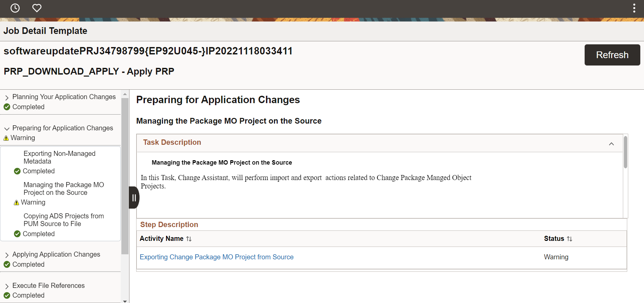The width and height of the screenshot is (644, 303).
Task: Click the favorites heart icon
Action: (x=37, y=8)
